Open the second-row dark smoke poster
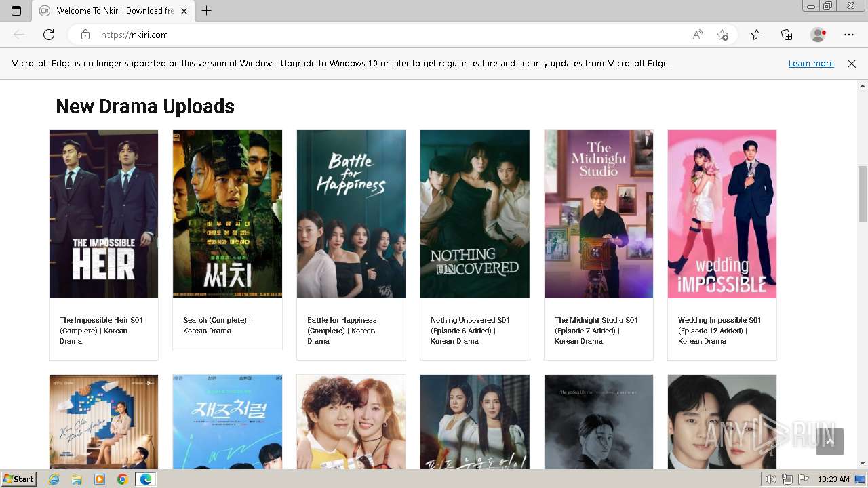Image resolution: width=868 pixels, height=488 pixels. pyautogui.click(x=599, y=422)
